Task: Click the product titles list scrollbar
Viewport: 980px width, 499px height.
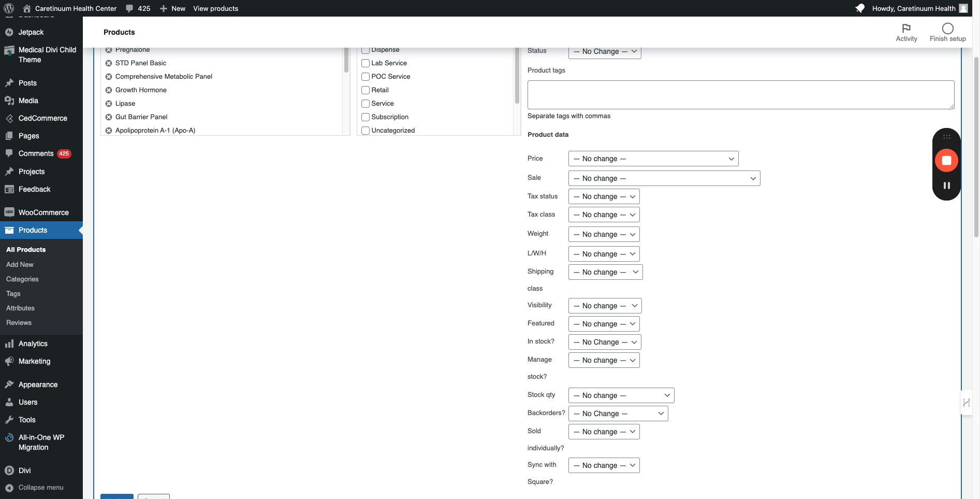Action: point(346,60)
